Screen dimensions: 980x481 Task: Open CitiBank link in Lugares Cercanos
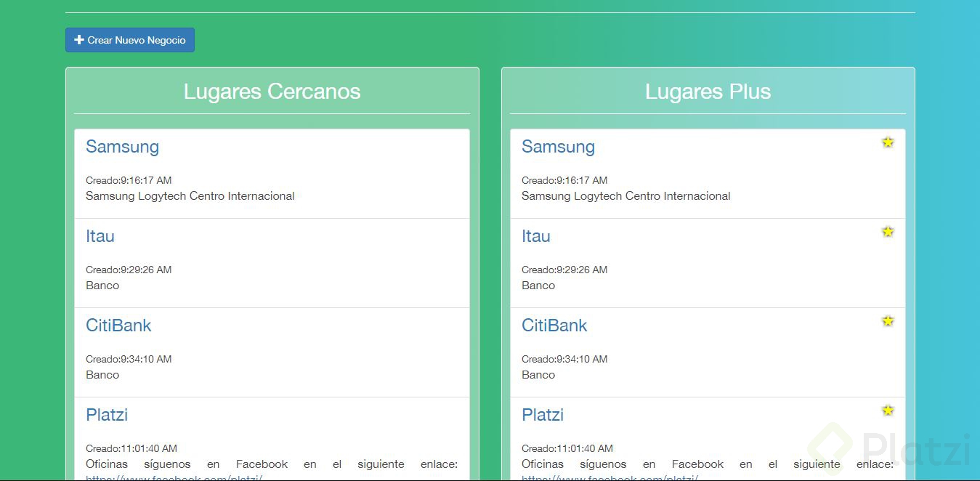point(118,326)
